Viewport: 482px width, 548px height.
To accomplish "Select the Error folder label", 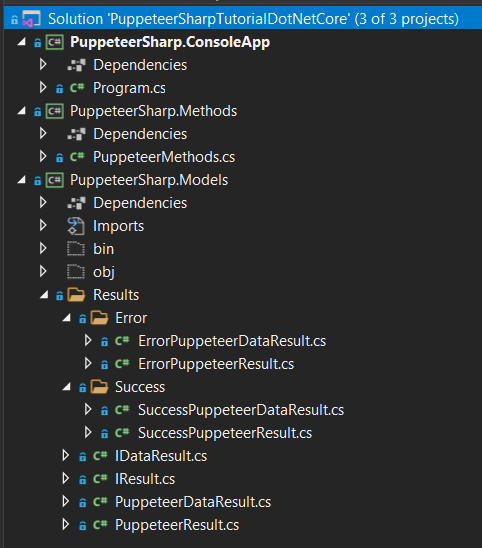I will point(131,318).
